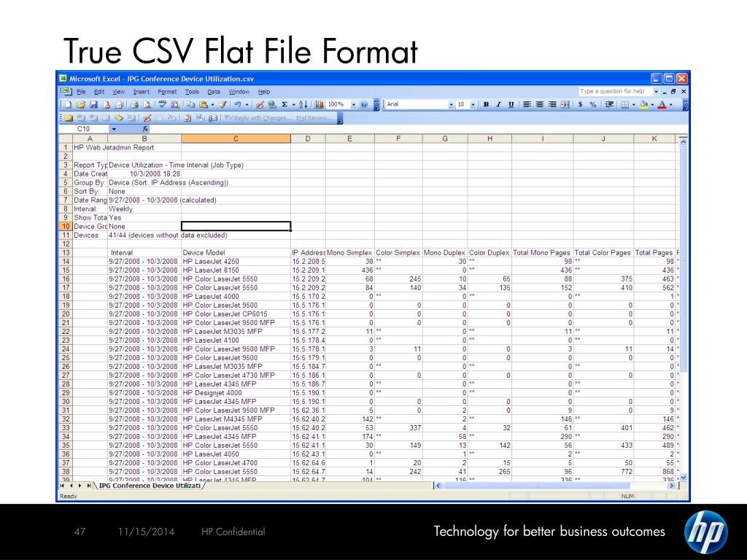Click the New workbook icon
The image size is (747, 560).
coord(69,104)
